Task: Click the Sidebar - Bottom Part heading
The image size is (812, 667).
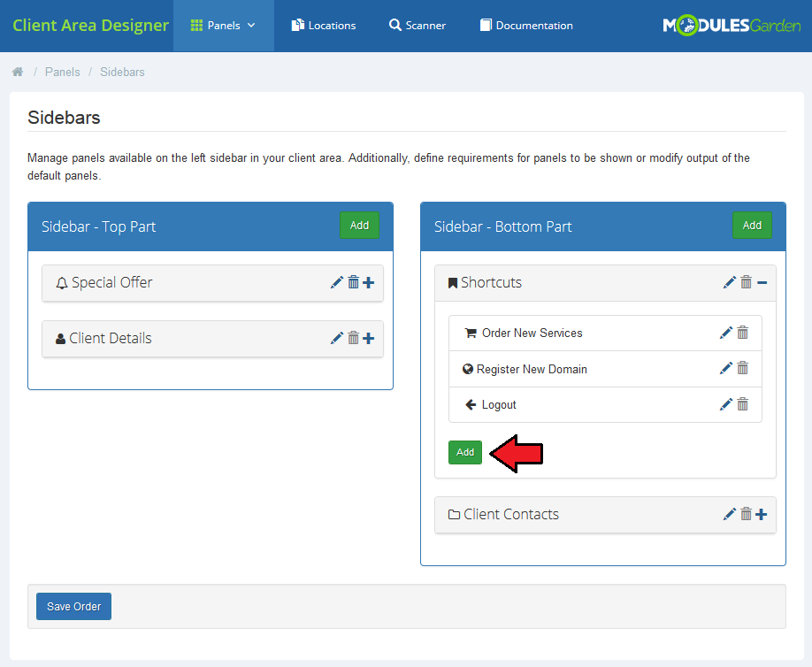Action: coord(502,226)
